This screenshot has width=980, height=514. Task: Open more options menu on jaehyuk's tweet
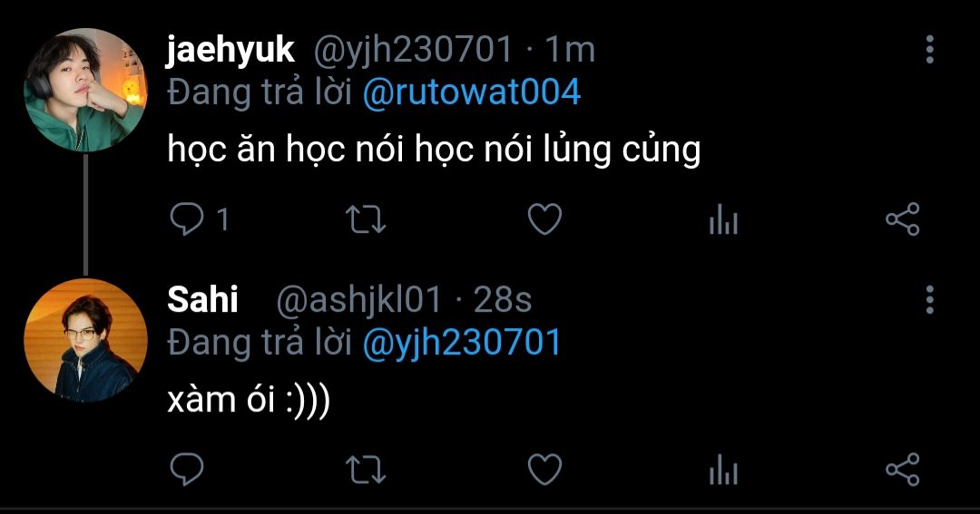coord(929,50)
